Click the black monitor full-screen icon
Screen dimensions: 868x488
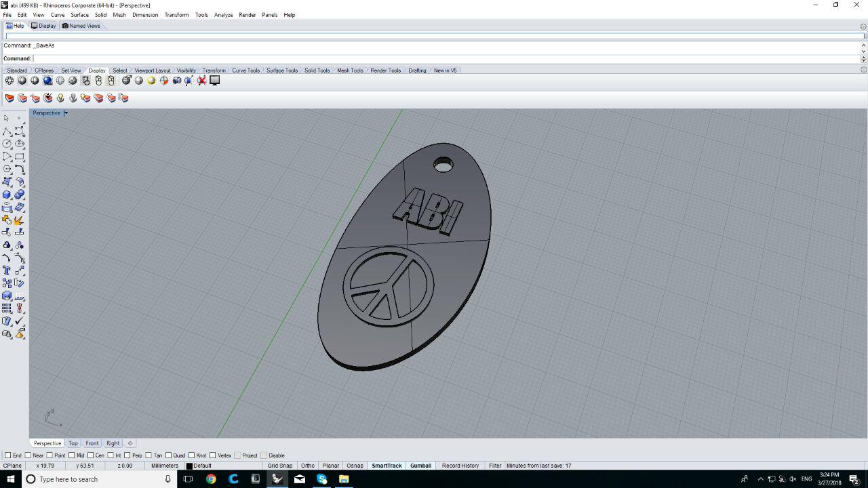pos(215,81)
